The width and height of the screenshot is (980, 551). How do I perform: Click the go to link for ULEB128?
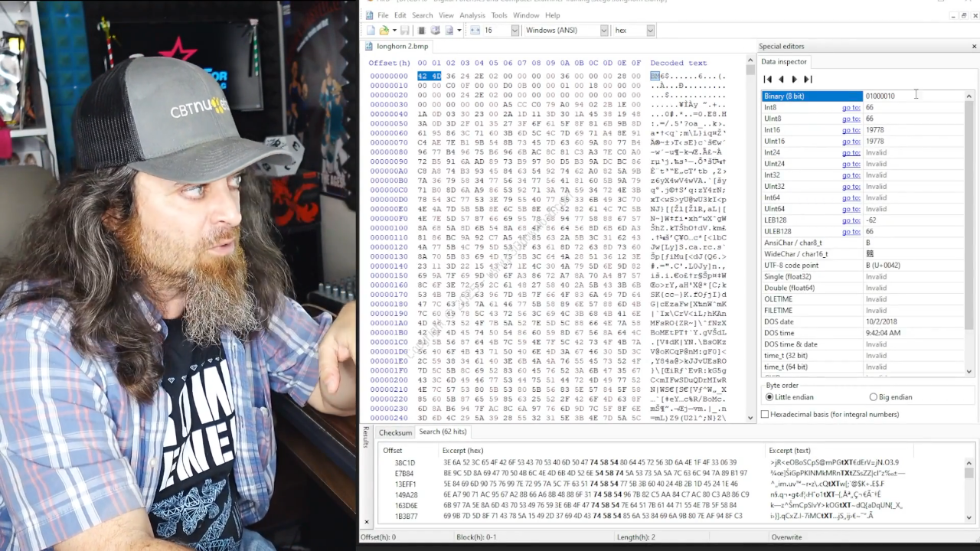tap(851, 231)
